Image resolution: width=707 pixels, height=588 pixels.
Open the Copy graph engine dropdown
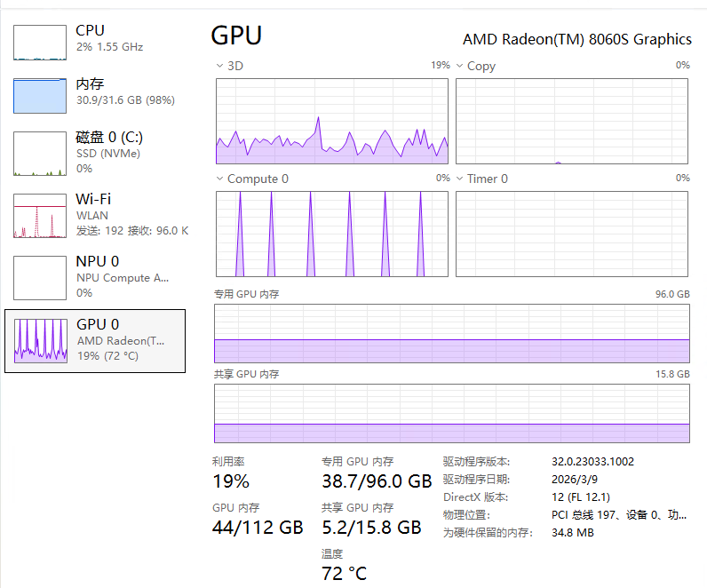click(460, 66)
